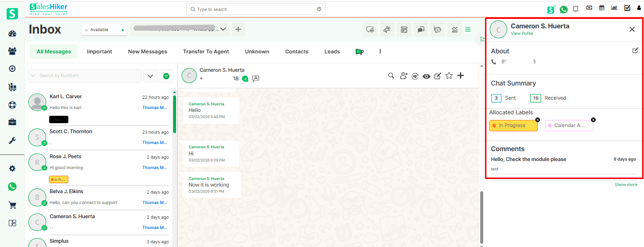Image resolution: width=644 pixels, height=247 pixels.
Task: Open the calendar icon in top bar
Action: click(602, 8)
